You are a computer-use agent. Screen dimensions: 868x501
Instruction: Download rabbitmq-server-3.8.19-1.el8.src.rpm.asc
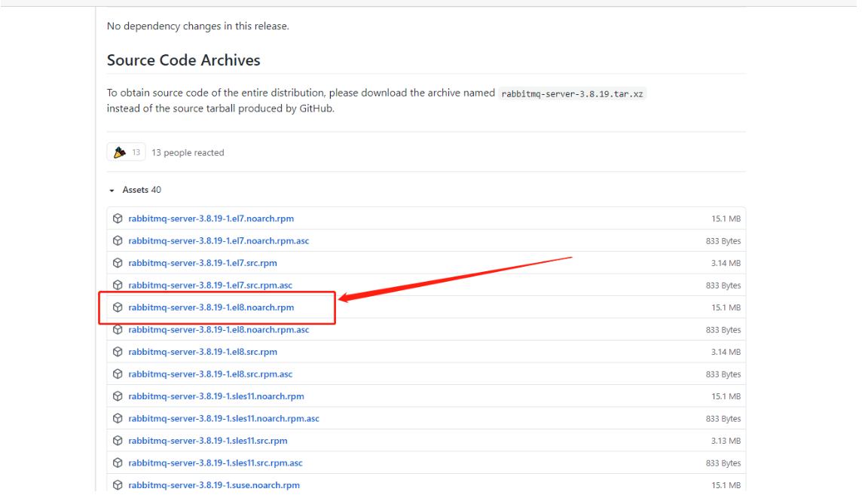[x=210, y=374]
